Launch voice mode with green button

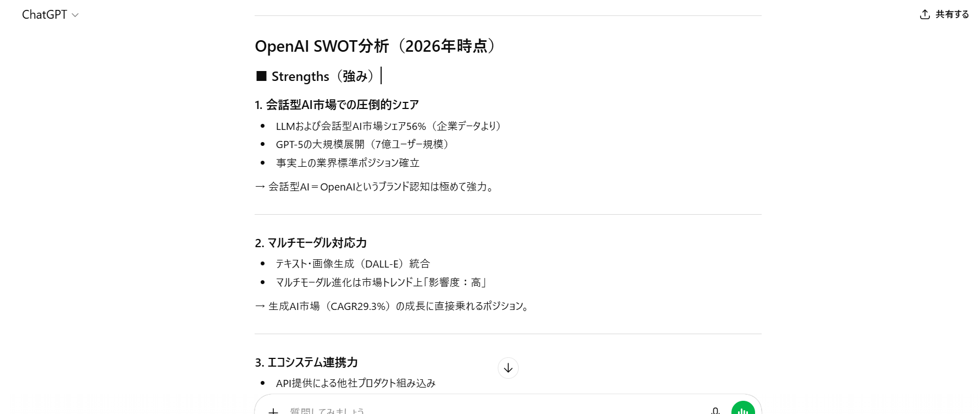click(x=743, y=410)
